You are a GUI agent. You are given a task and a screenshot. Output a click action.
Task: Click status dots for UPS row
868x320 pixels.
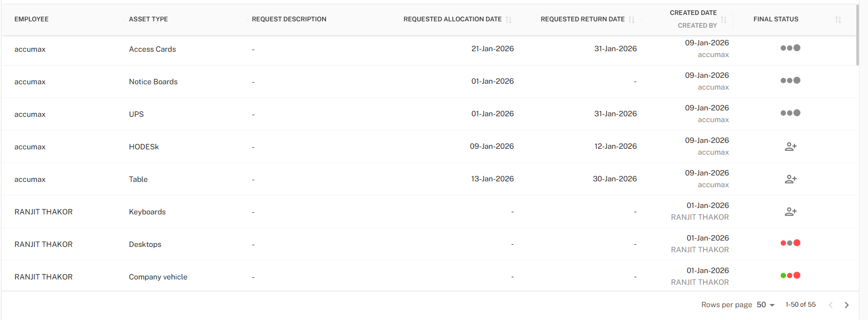tap(790, 113)
